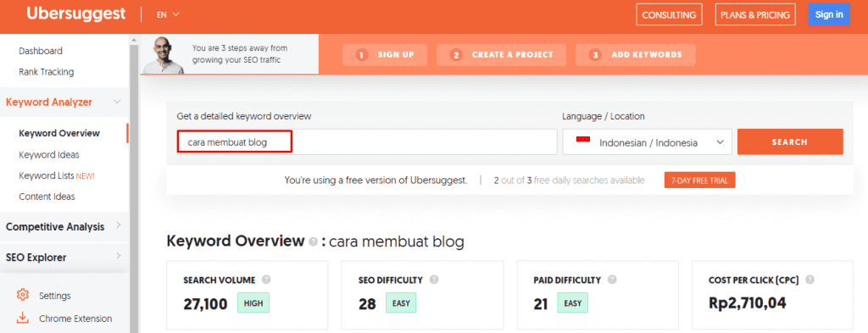This screenshot has height=333, width=868.
Task: Open Keyword Ideas in sidebar
Action: (48, 154)
